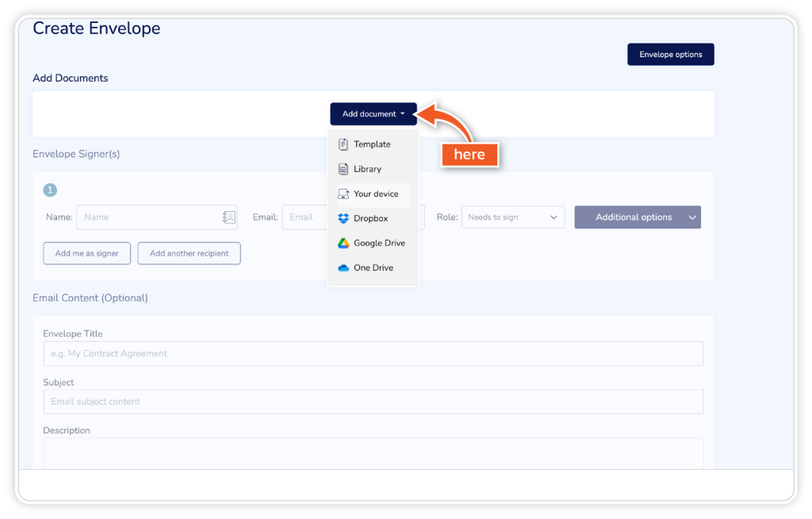The width and height of the screenshot is (812, 519).
Task: Click the Template document icon
Action: pyautogui.click(x=343, y=144)
